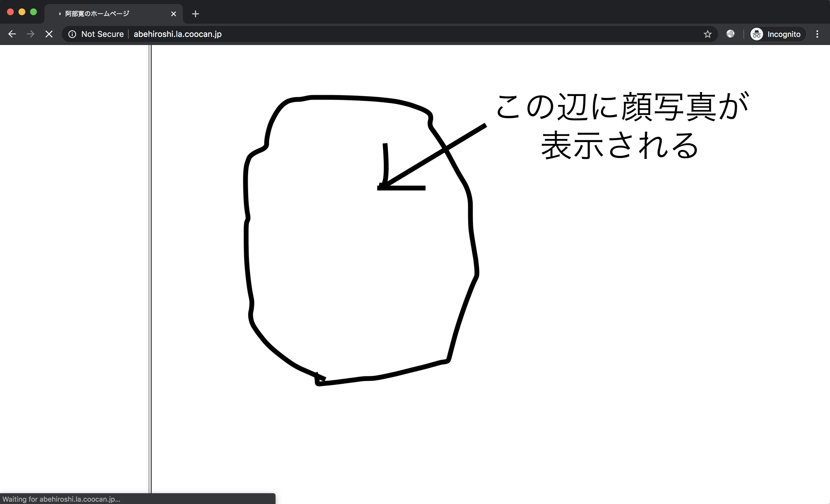830x504 pixels.
Task: Click the Not Secure text label
Action: pyautogui.click(x=102, y=34)
